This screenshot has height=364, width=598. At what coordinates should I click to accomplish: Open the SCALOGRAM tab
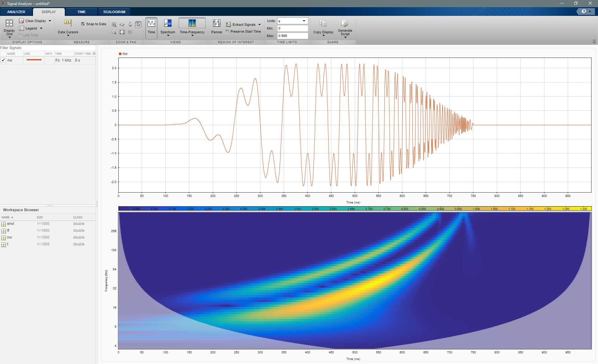(x=114, y=12)
